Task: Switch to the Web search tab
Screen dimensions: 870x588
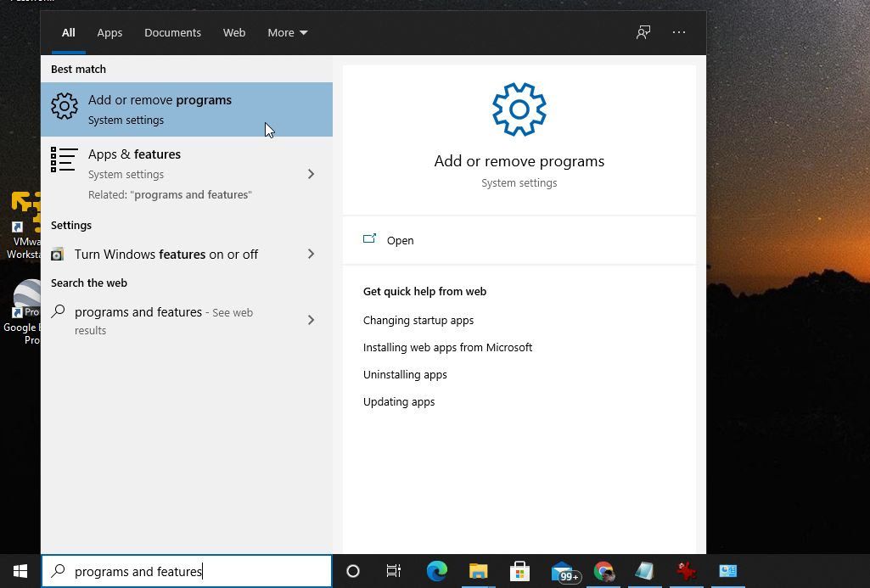Action: pyautogui.click(x=234, y=33)
